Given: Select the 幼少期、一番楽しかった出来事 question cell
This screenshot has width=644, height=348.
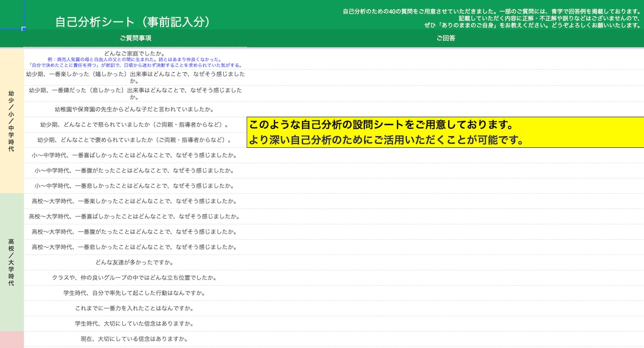Looking at the screenshot, I should click(135, 78).
